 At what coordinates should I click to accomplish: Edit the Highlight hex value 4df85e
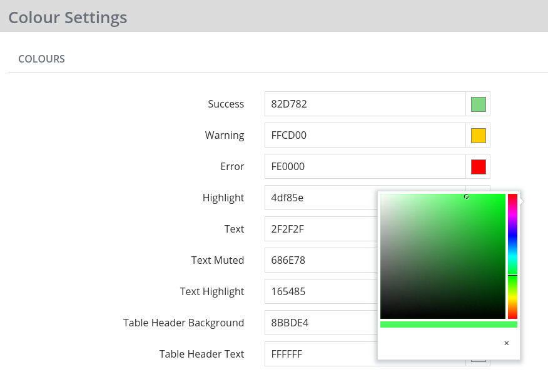coord(321,198)
